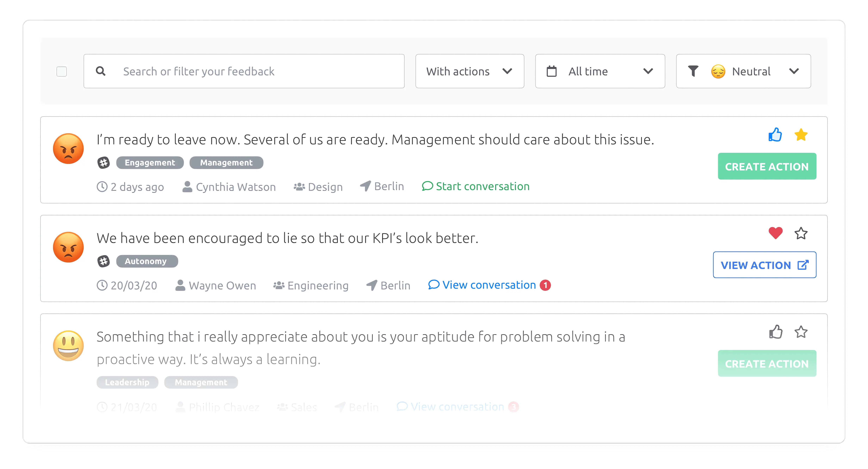
Task: Open View Action for Wayne's feedback
Action: 764,265
